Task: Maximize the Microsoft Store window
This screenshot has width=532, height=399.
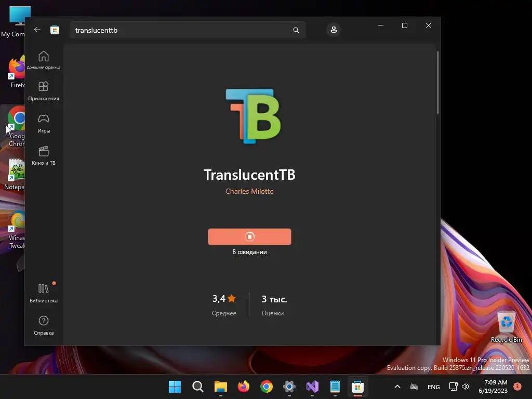Action: pos(404,25)
